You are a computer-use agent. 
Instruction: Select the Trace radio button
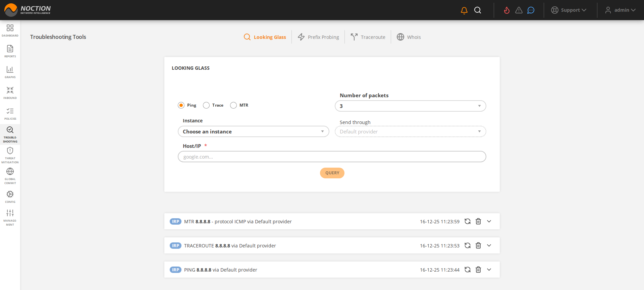pyautogui.click(x=206, y=105)
